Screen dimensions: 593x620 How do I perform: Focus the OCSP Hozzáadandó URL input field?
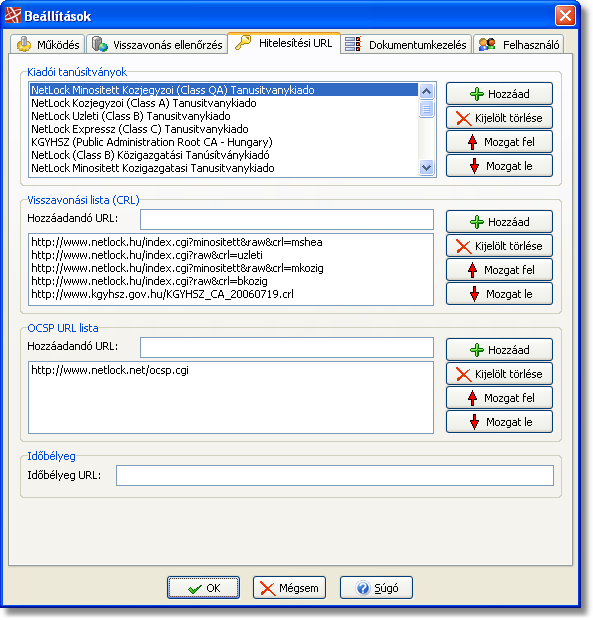(x=287, y=348)
